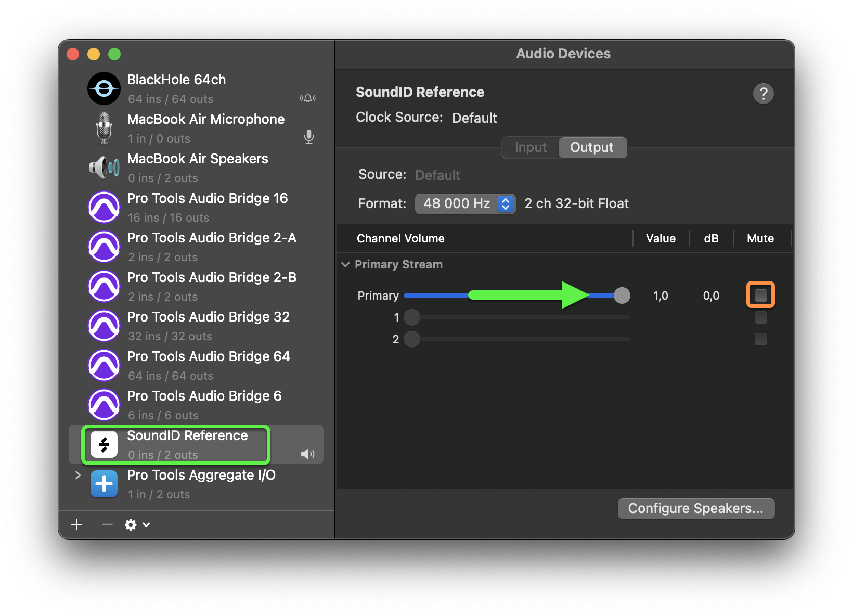The image size is (853, 616).
Task: Click the alert sound icon beside BlackHole 64ch
Action: click(x=308, y=98)
